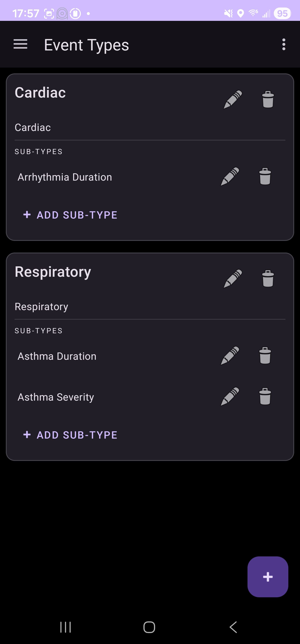This screenshot has height=644, width=300.
Task: Delete the Asthma Severity sub-type
Action: (x=265, y=396)
